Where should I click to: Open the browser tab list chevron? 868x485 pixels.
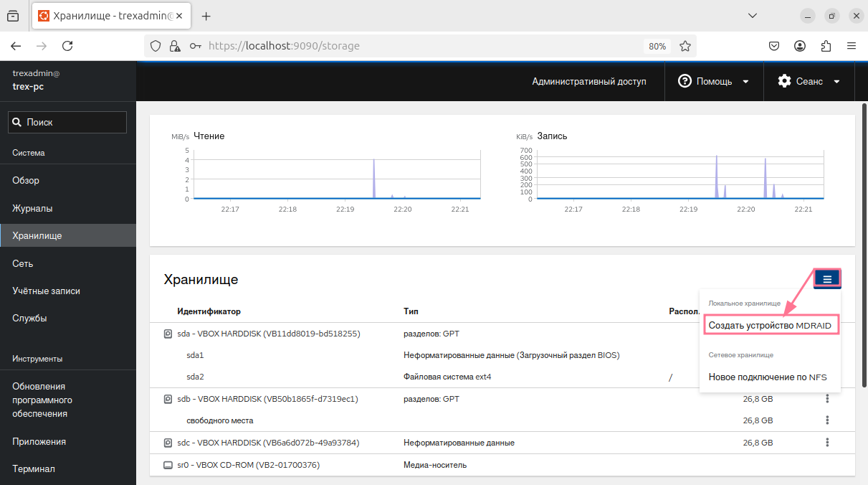click(753, 16)
